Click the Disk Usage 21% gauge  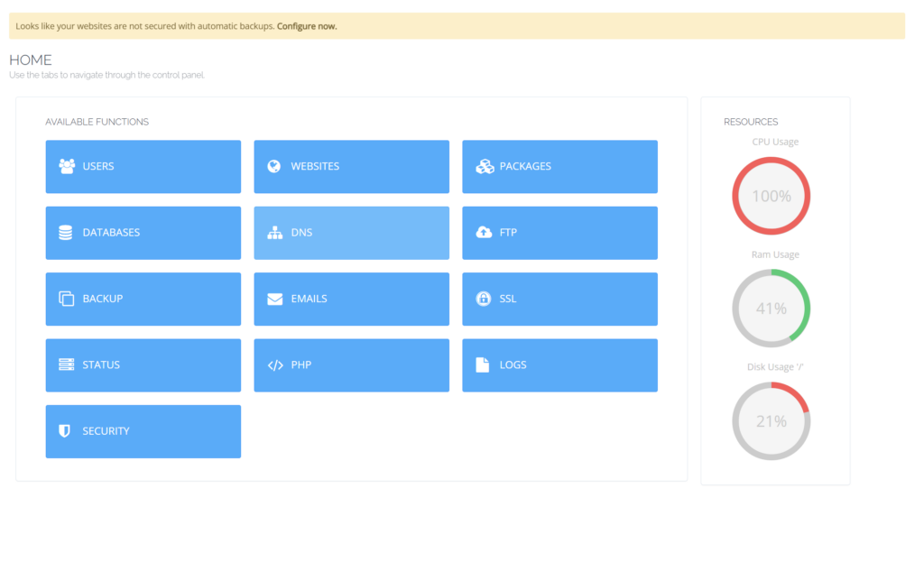772,421
